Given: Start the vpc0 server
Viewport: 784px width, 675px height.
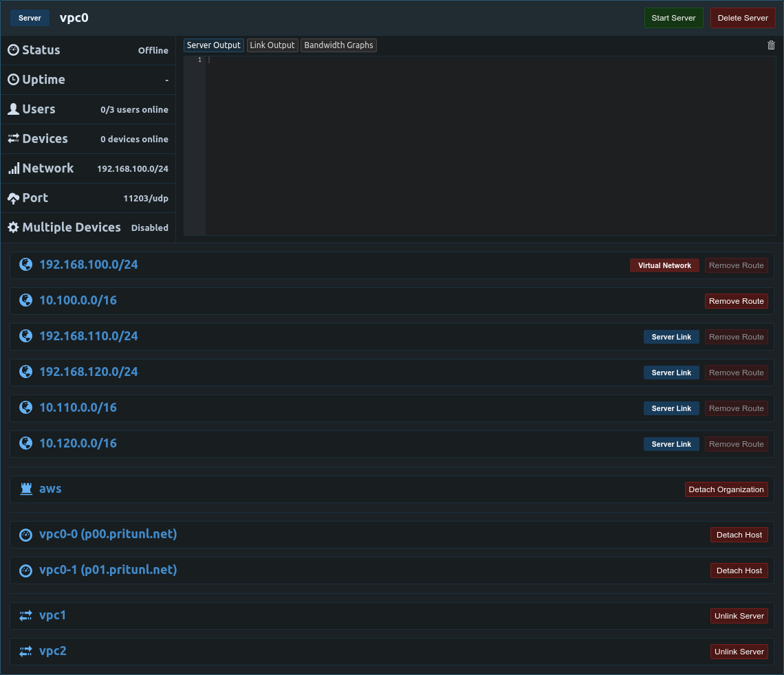Looking at the screenshot, I should point(673,18).
